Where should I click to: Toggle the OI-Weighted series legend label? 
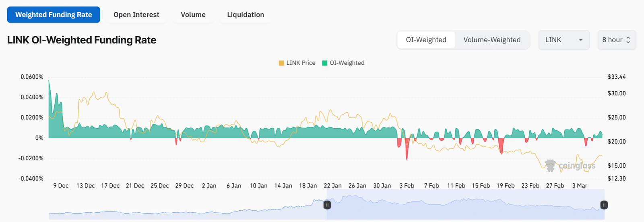click(x=347, y=63)
